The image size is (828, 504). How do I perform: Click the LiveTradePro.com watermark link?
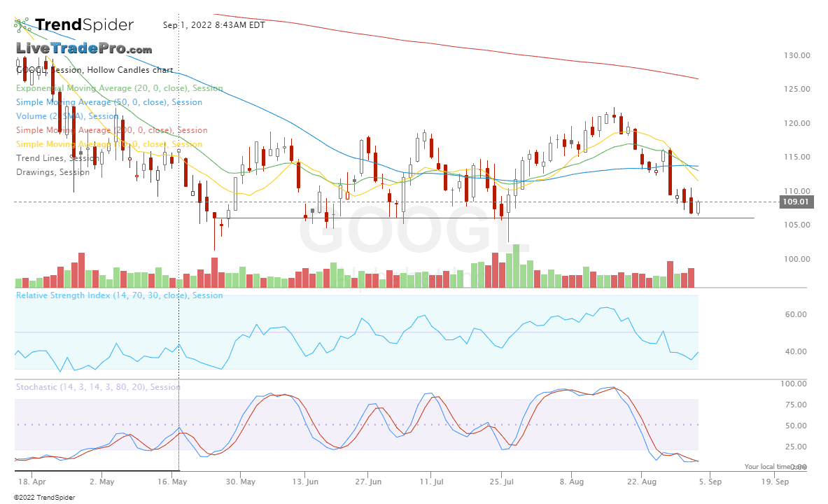tap(84, 49)
